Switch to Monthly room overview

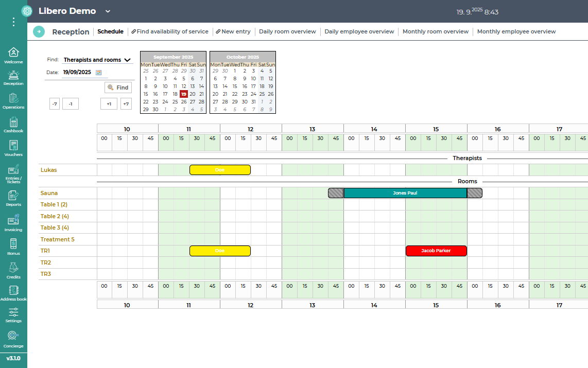point(436,31)
